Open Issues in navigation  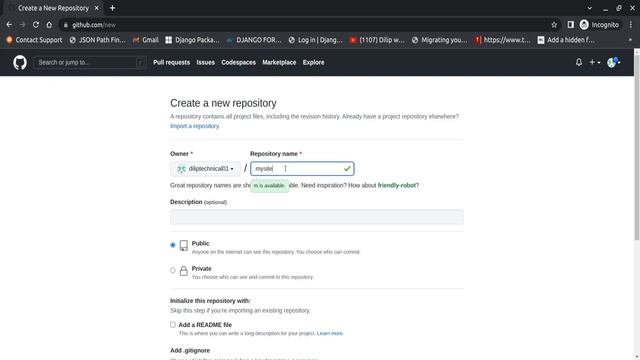click(205, 62)
